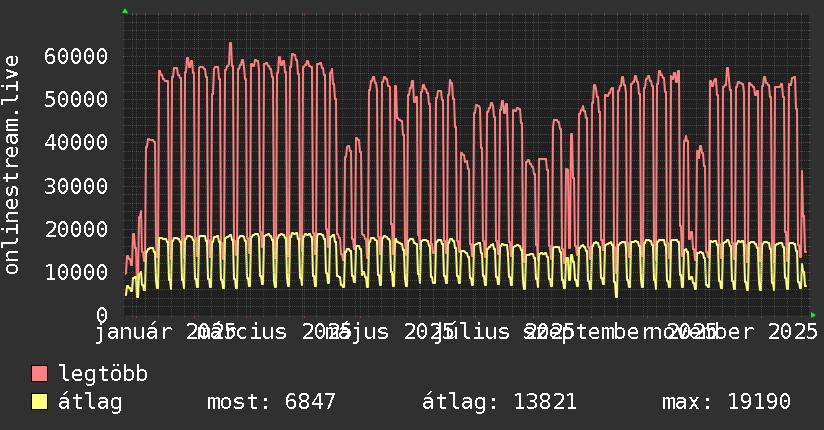Select the átlag legend label beside yellow swatch
This screenshot has height=430, width=824.
90,402
